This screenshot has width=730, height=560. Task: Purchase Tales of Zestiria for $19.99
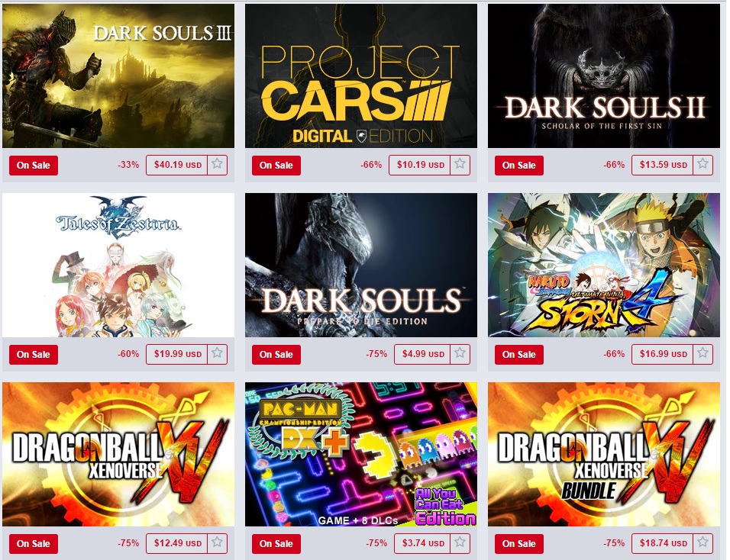coord(177,354)
